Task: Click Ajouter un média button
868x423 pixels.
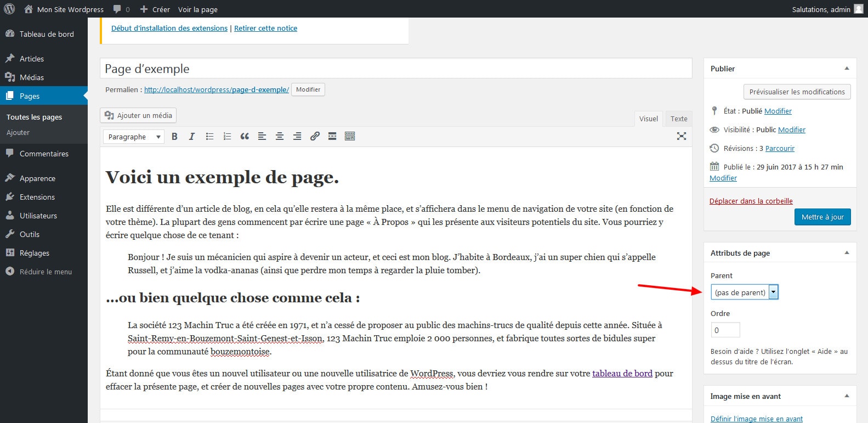Action: click(x=138, y=115)
